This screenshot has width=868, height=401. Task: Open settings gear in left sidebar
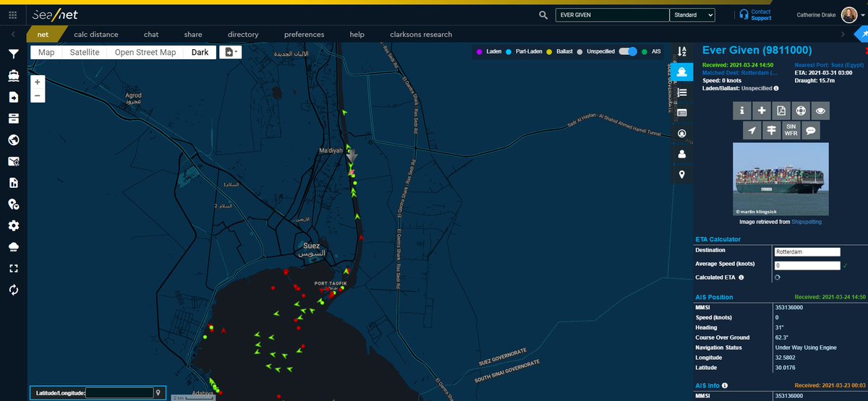coord(13,226)
